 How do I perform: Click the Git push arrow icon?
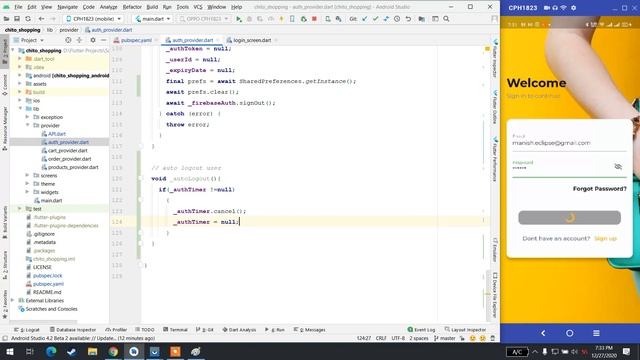pos(386,19)
